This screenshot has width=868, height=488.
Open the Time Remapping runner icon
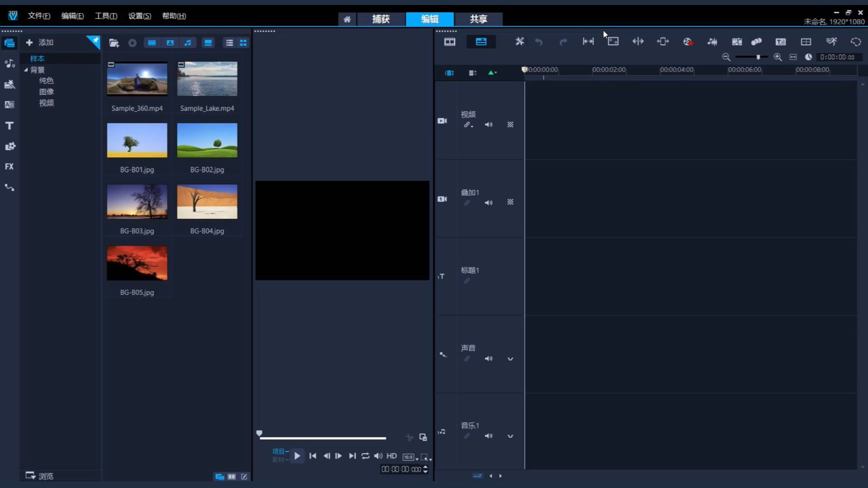(x=831, y=42)
